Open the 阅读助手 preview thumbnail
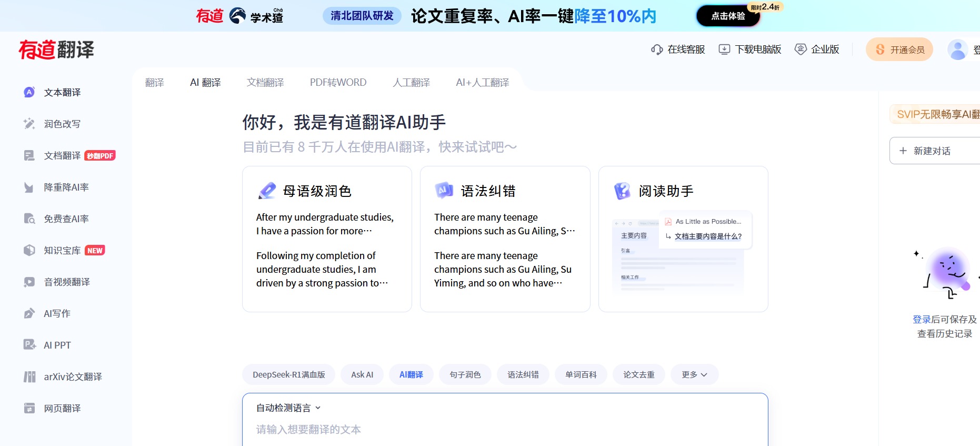Image resolution: width=980 pixels, height=446 pixels. coord(683,252)
